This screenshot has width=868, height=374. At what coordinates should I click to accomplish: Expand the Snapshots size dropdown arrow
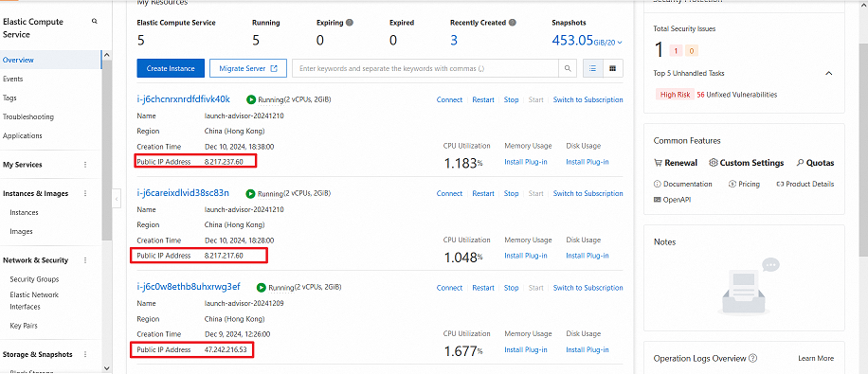(620, 42)
